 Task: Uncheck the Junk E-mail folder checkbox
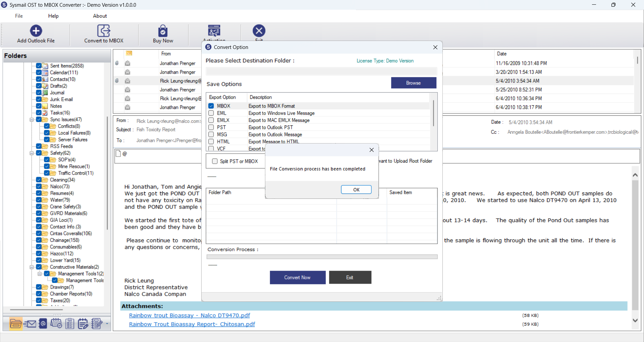39,99
